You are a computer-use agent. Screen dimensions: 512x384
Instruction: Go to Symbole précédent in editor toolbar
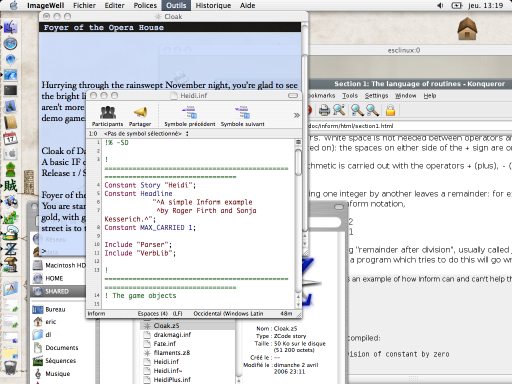coord(190,115)
